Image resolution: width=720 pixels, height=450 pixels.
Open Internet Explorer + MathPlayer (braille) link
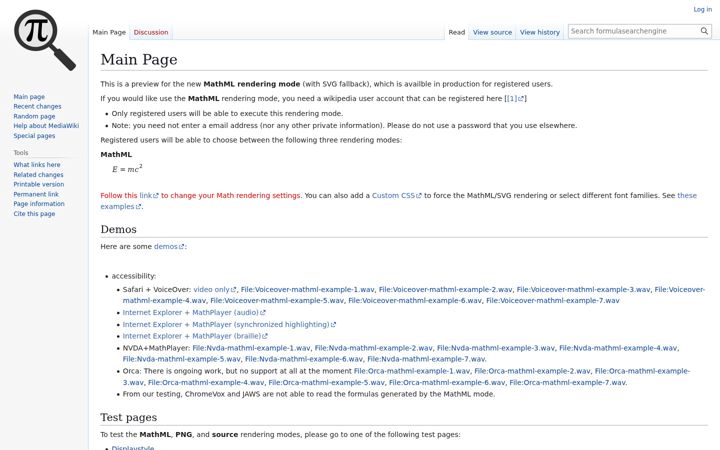coord(195,336)
